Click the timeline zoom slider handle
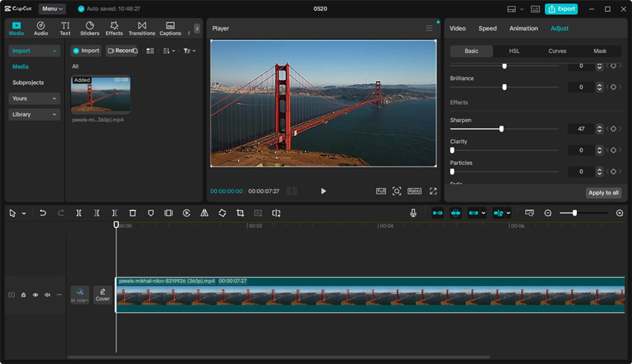The height and width of the screenshot is (364, 632). (575, 213)
